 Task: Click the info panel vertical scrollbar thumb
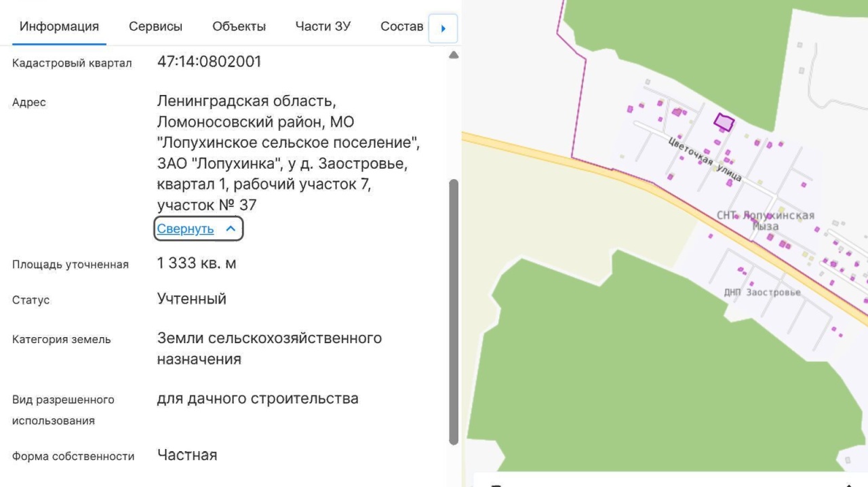tap(454, 312)
